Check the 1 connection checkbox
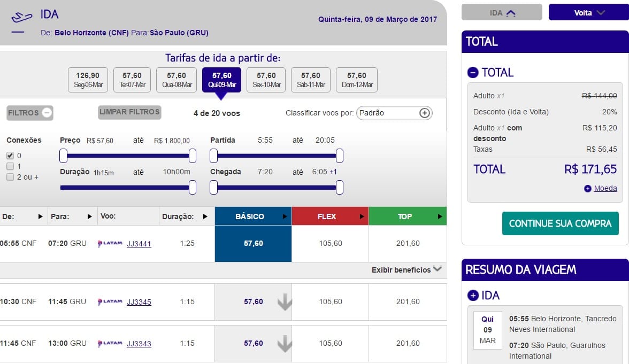Screen dimensions: 629x364 pos(10,166)
